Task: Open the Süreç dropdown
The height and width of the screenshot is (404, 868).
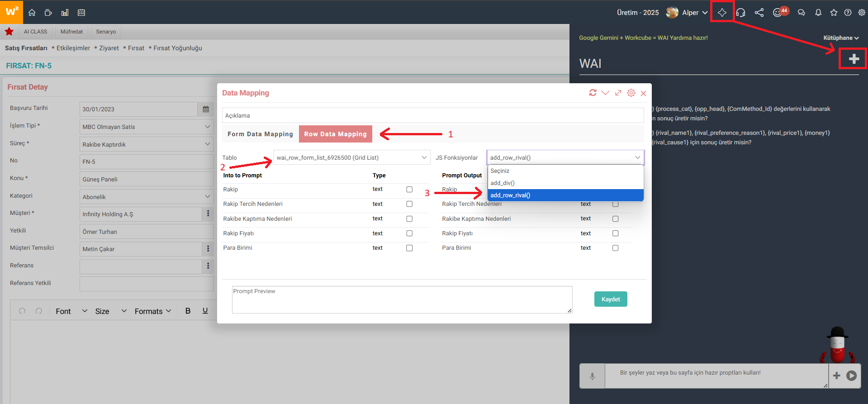Action: tap(147, 144)
